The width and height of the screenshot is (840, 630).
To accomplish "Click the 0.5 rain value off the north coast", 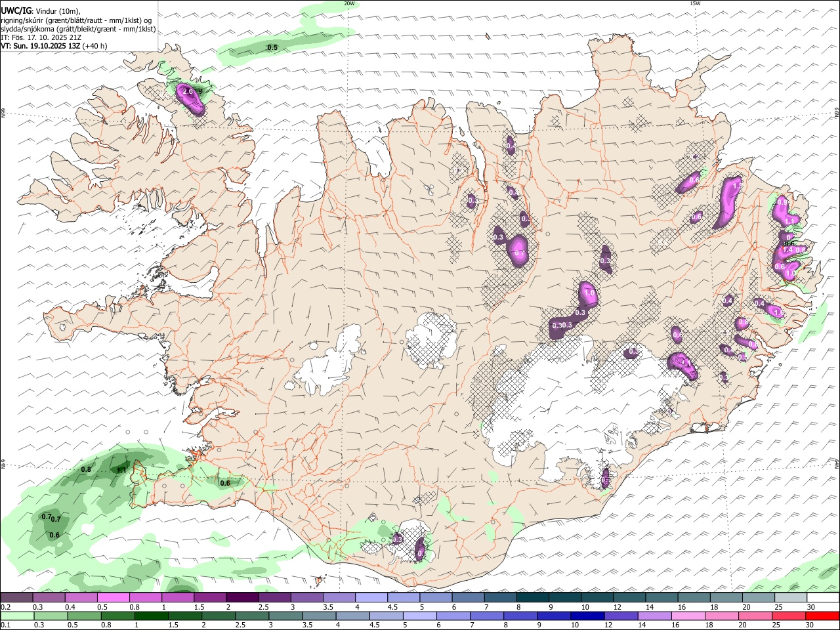I will [272, 47].
